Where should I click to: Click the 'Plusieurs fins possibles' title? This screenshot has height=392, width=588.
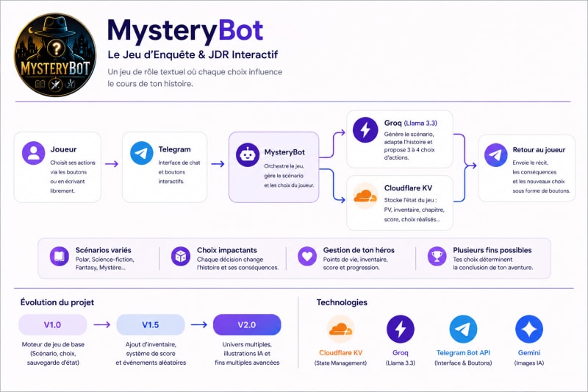(x=492, y=250)
